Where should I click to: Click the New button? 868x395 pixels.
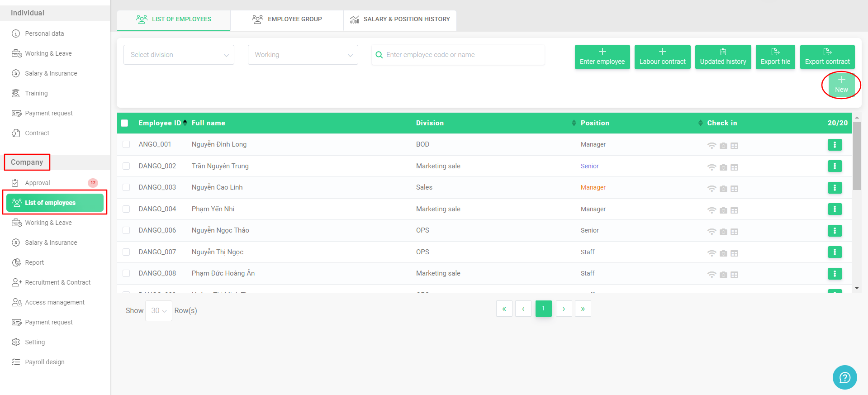click(x=841, y=85)
